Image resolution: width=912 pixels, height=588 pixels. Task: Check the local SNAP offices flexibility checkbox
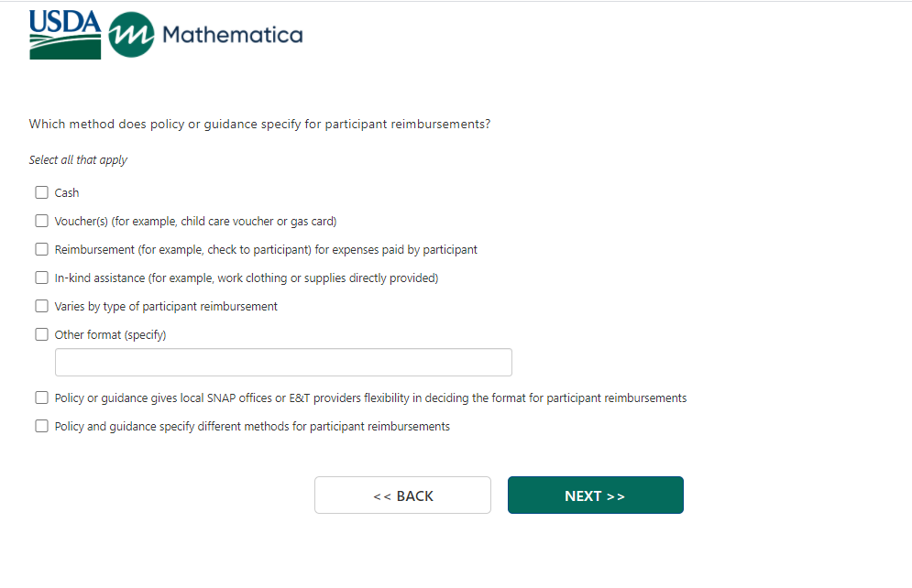(41, 398)
